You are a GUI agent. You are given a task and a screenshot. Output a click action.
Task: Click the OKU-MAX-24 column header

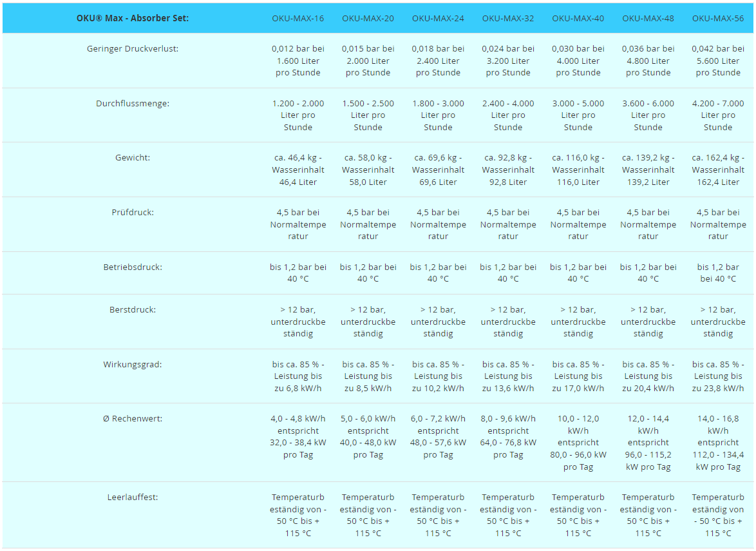tap(438, 18)
